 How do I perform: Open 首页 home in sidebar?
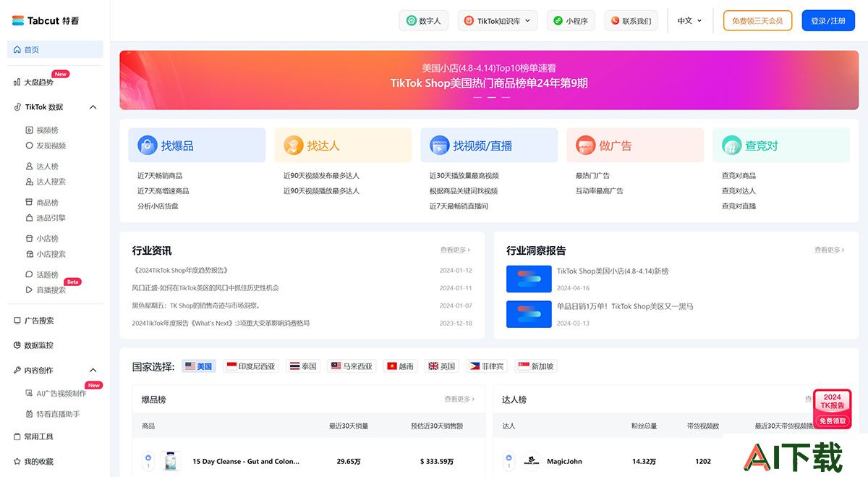point(55,49)
